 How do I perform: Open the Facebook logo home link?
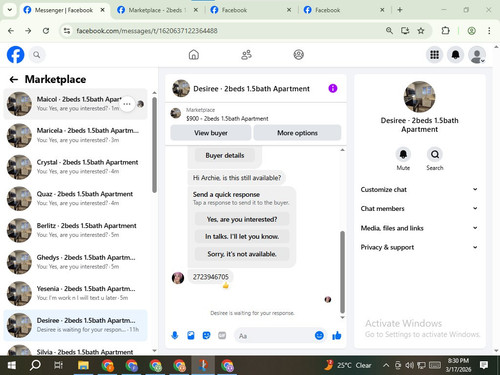pyautogui.click(x=15, y=55)
